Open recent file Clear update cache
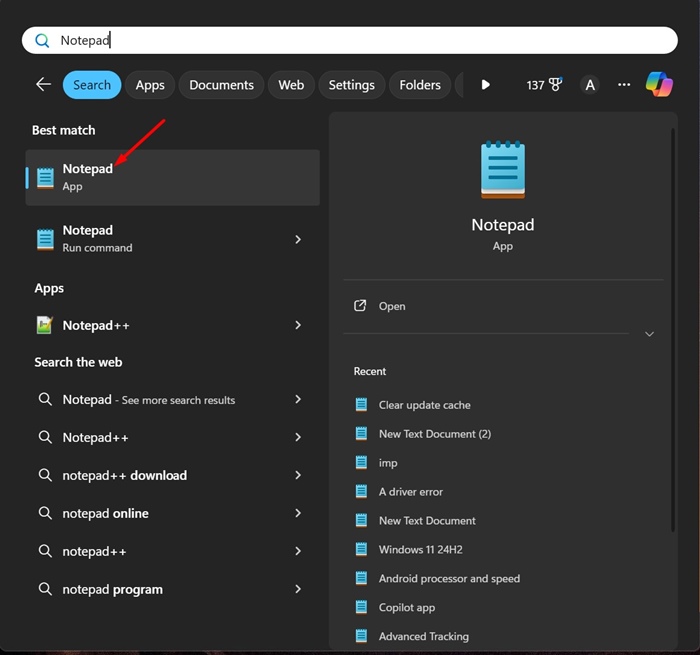 click(424, 405)
